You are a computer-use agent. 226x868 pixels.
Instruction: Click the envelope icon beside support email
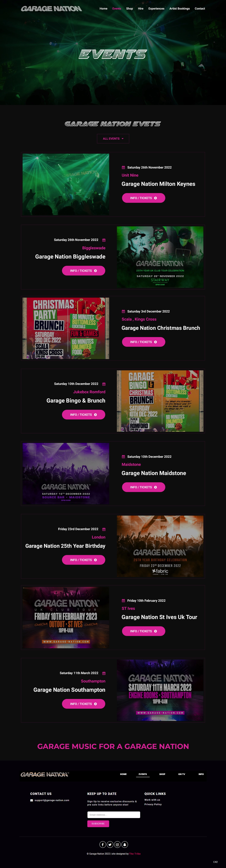(32, 800)
